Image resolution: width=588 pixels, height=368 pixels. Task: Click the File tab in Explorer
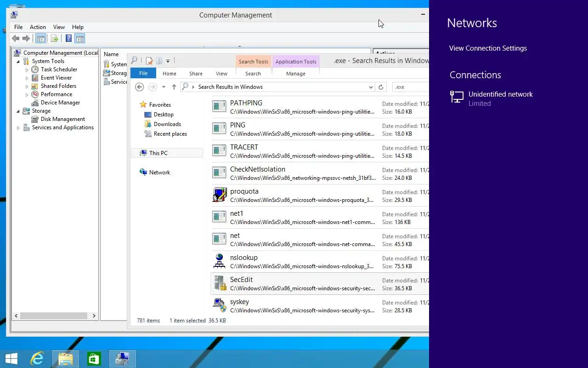(x=143, y=73)
